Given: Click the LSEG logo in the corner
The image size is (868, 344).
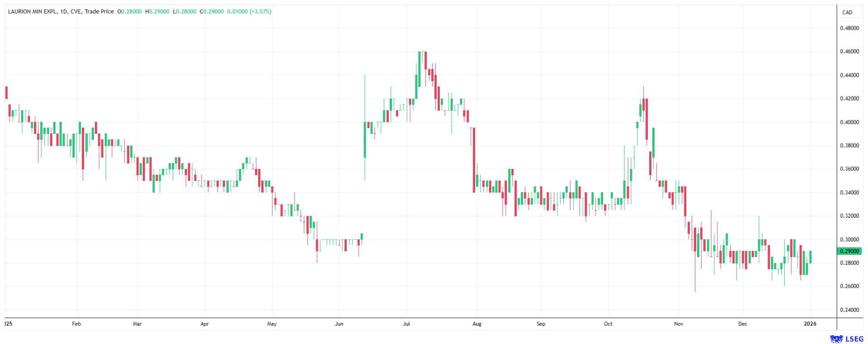Looking at the screenshot, I should point(846,339).
